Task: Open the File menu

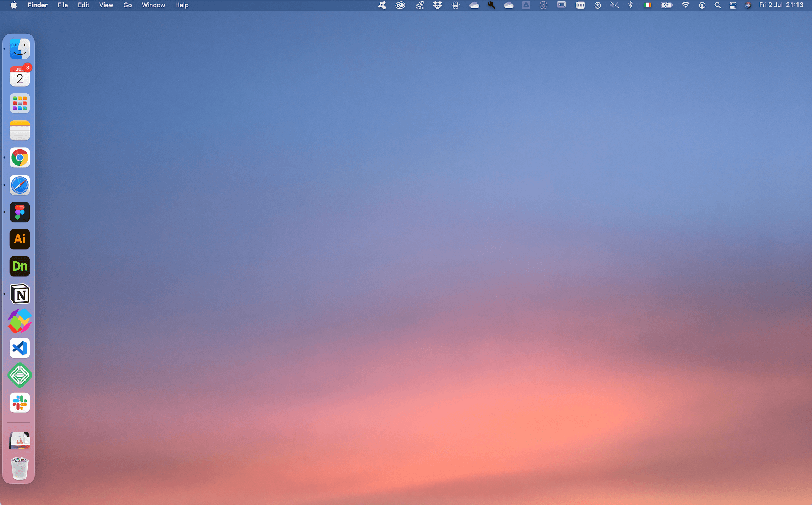Action: [x=62, y=5]
